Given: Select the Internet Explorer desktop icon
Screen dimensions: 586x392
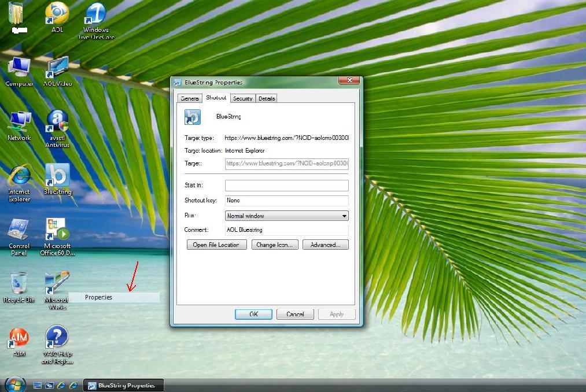Looking at the screenshot, I should click(19, 183).
